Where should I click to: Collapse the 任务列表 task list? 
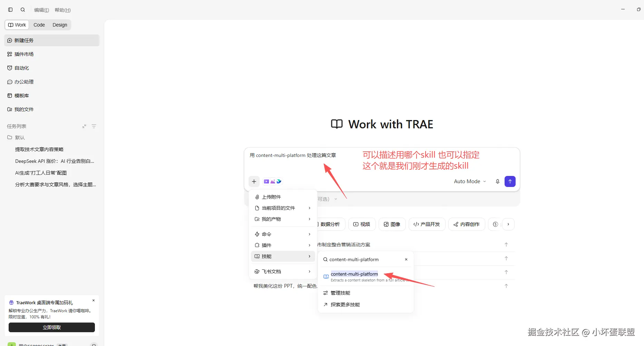tap(84, 126)
